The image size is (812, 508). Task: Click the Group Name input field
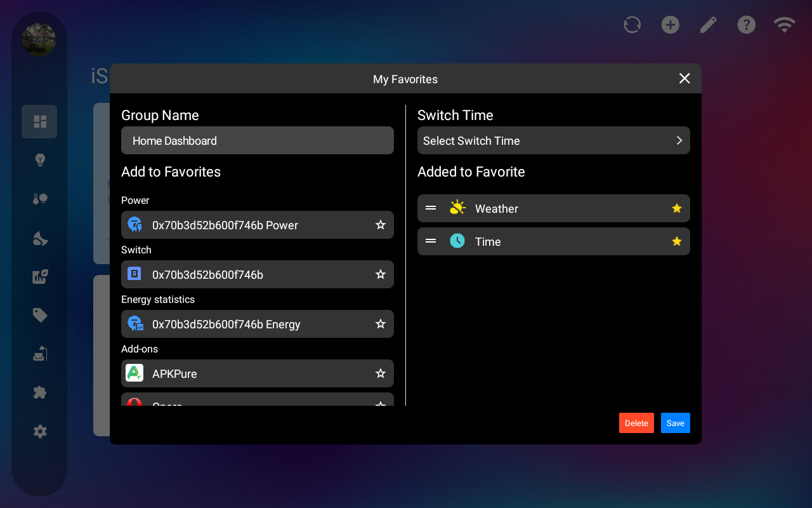tap(257, 140)
